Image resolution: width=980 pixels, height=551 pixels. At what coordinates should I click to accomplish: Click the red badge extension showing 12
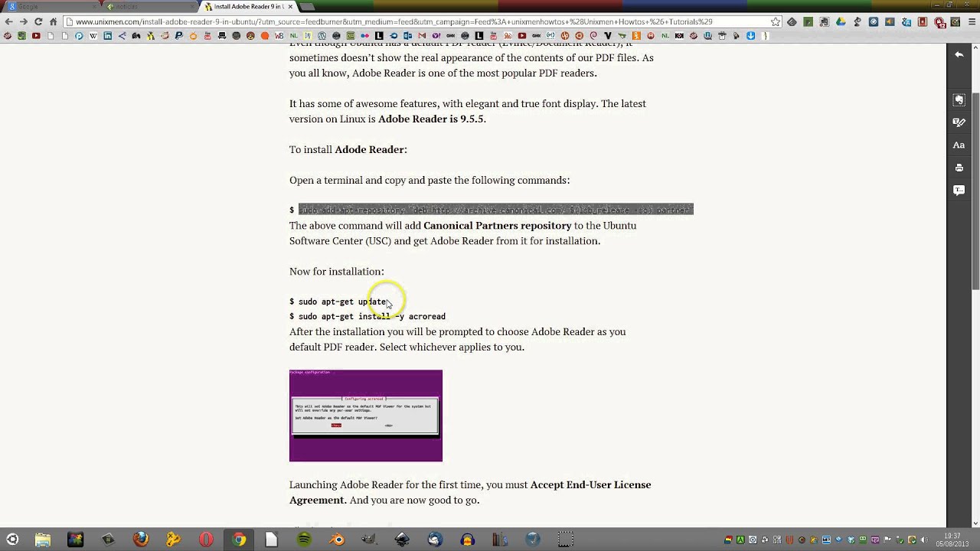pyautogui.click(x=939, y=22)
